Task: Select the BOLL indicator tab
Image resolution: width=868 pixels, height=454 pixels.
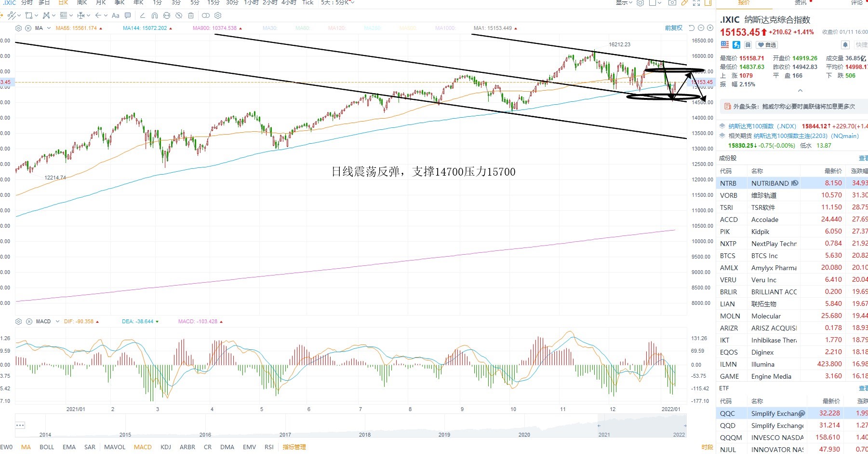Action: point(47,447)
